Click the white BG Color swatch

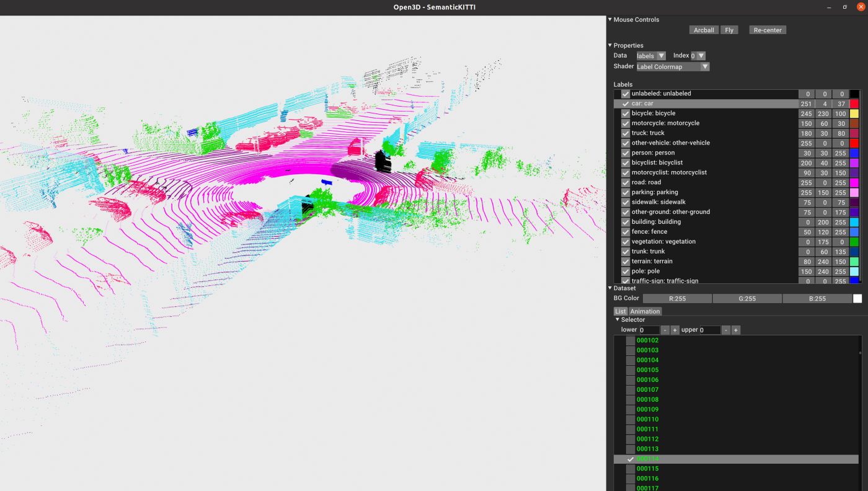point(858,298)
